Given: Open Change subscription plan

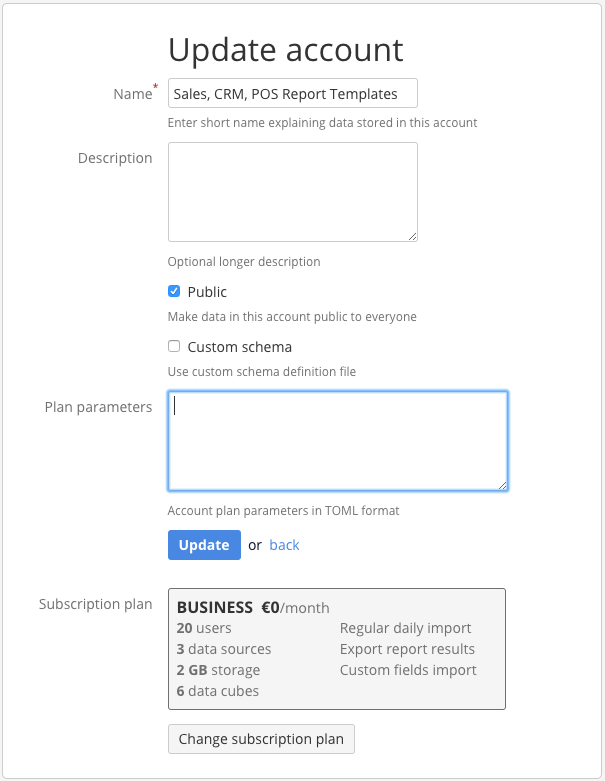Looking at the screenshot, I should 261,739.
